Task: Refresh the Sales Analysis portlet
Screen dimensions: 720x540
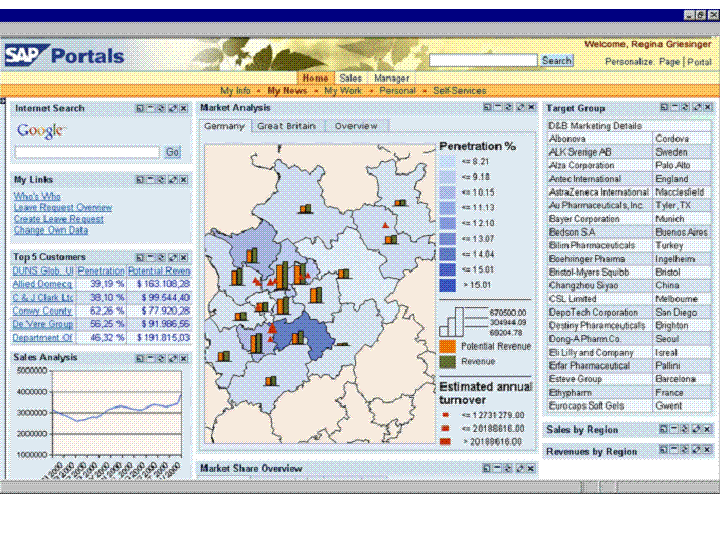Action: [x=161, y=358]
